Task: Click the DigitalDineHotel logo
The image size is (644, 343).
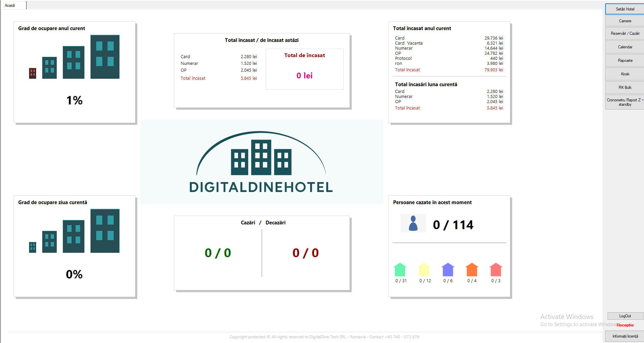Action: tap(262, 162)
